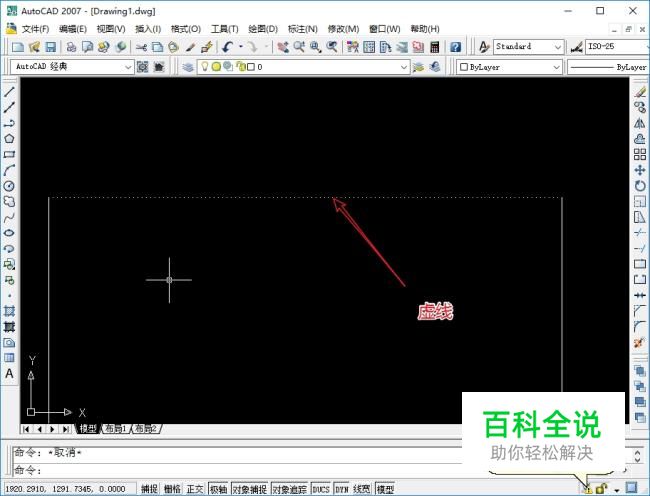This screenshot has height=496, width=650.
Task: Open the 编辑(E) menu
Action: click(73, 29)
